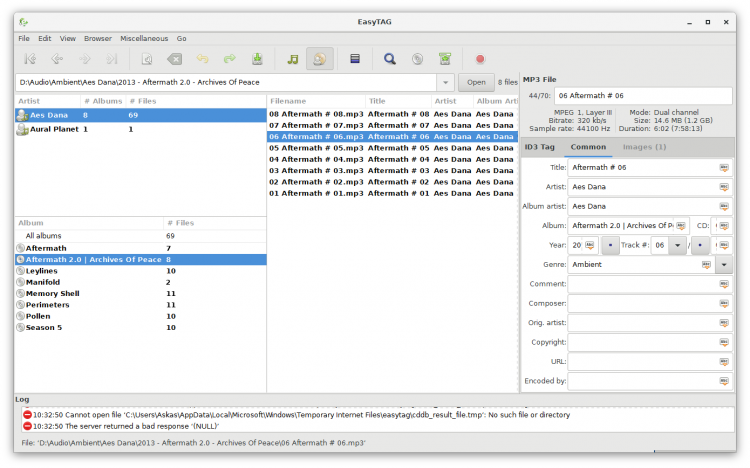Save files with the green save icon
The width and height of the screenshot is (750, 468).
257,60
